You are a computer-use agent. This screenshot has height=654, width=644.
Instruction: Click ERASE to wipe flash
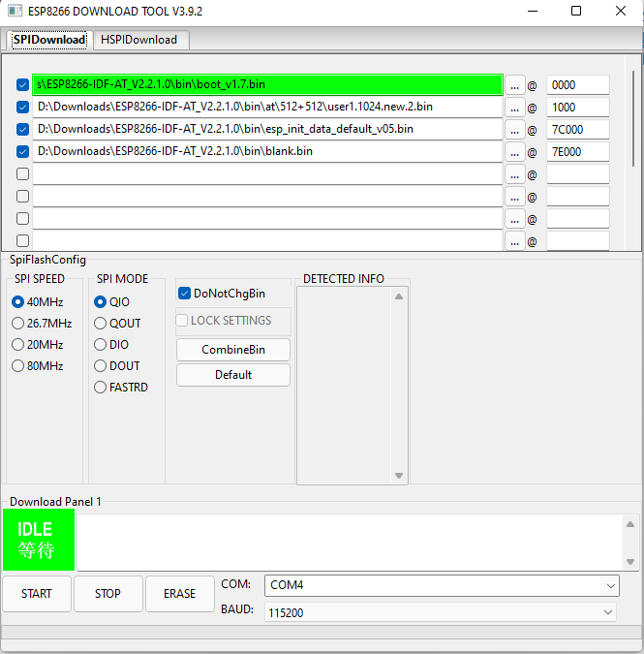click(x=180, y=594)
